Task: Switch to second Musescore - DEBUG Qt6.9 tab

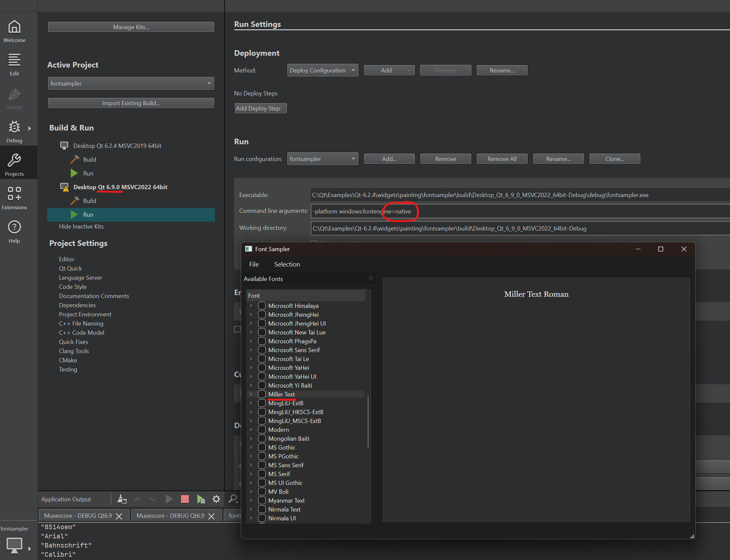Action: [170, 516]
